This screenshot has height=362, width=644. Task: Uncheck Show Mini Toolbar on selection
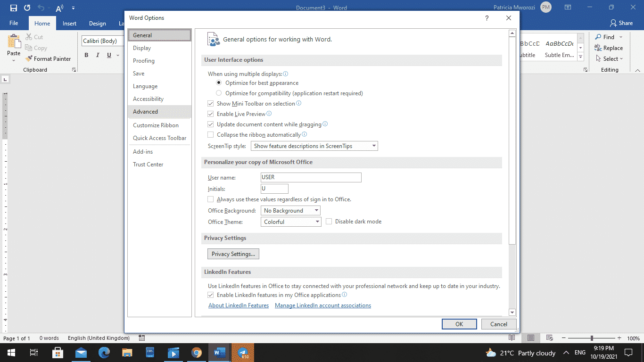click(210, 103)
